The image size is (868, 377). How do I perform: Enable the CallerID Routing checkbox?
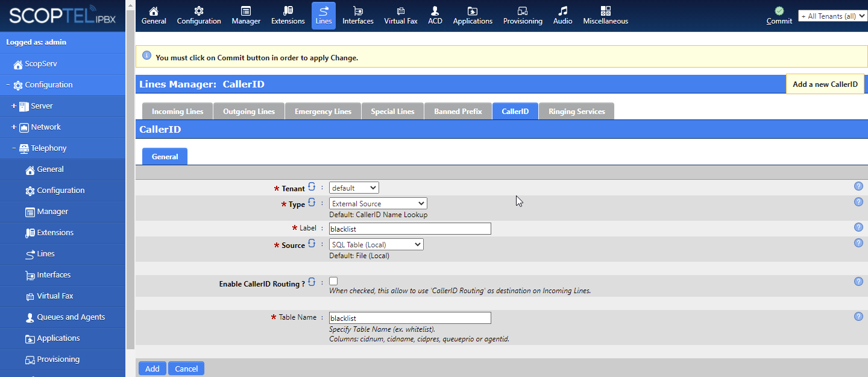pos(333,281)
